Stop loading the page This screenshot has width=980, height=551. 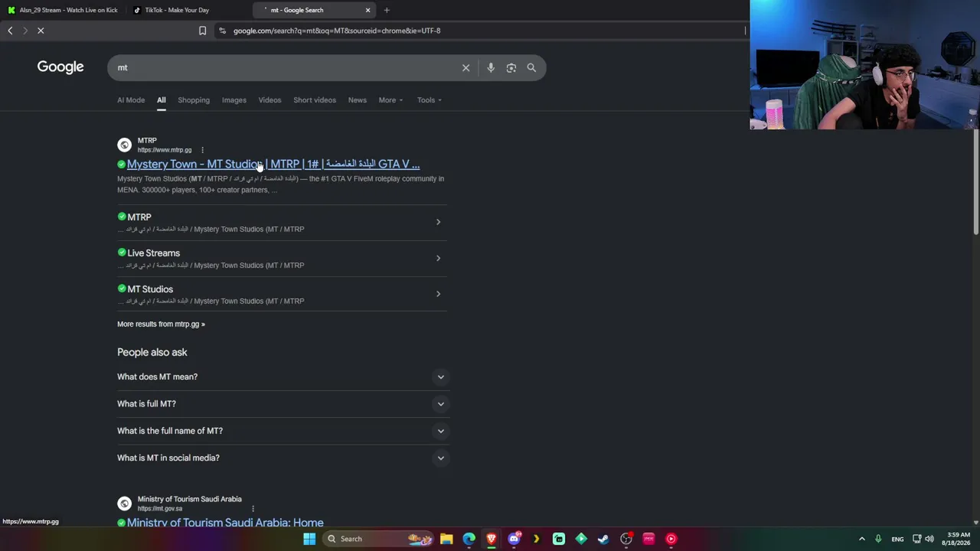tap(41, 31)
